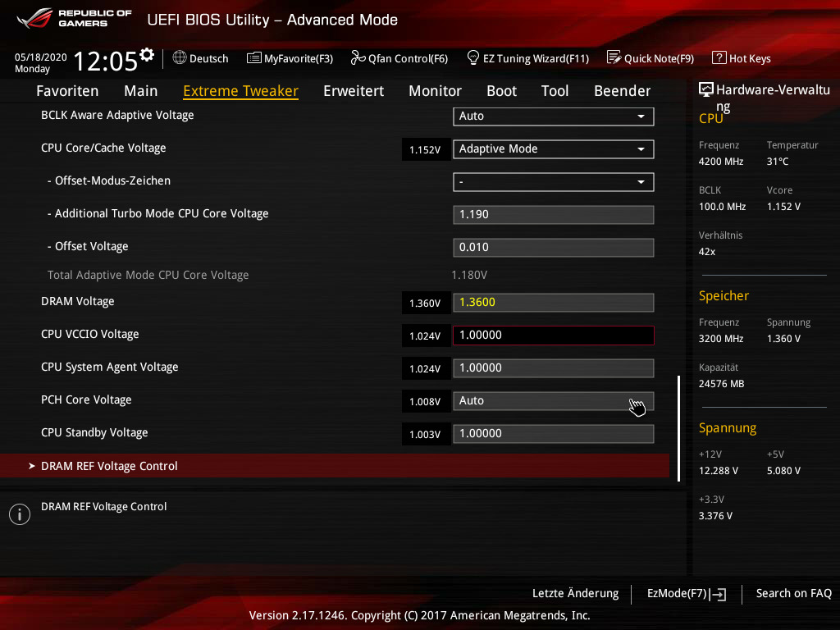
Task: Click the 1.152V readout beside CPU Core/Cache
Action: pos(426,149)
